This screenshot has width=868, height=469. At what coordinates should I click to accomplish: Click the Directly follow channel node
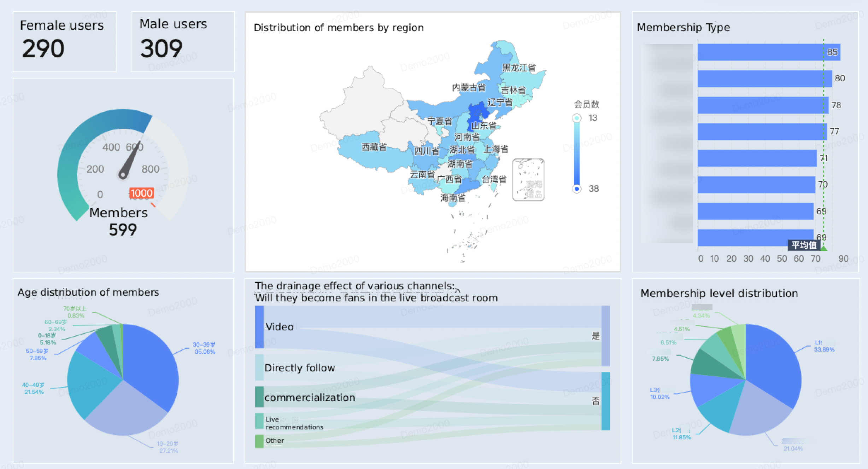[x=259, y=367]
